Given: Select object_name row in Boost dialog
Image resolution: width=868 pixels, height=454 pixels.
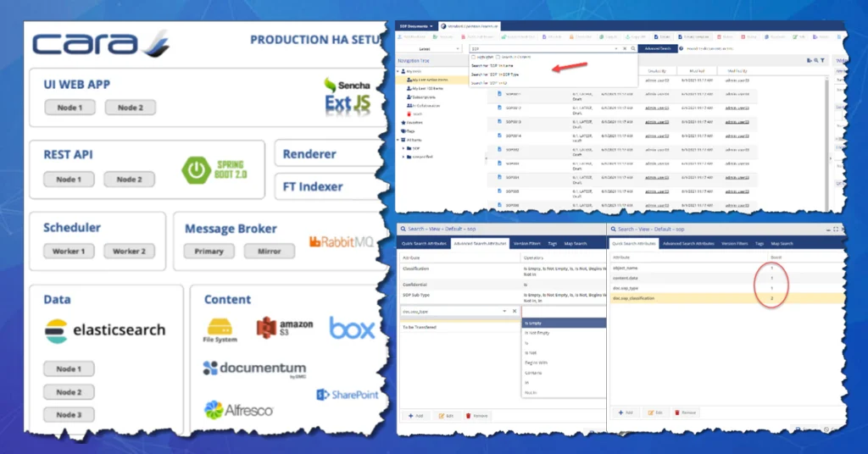Looking at the screenshot, I should tap(726, 269).
